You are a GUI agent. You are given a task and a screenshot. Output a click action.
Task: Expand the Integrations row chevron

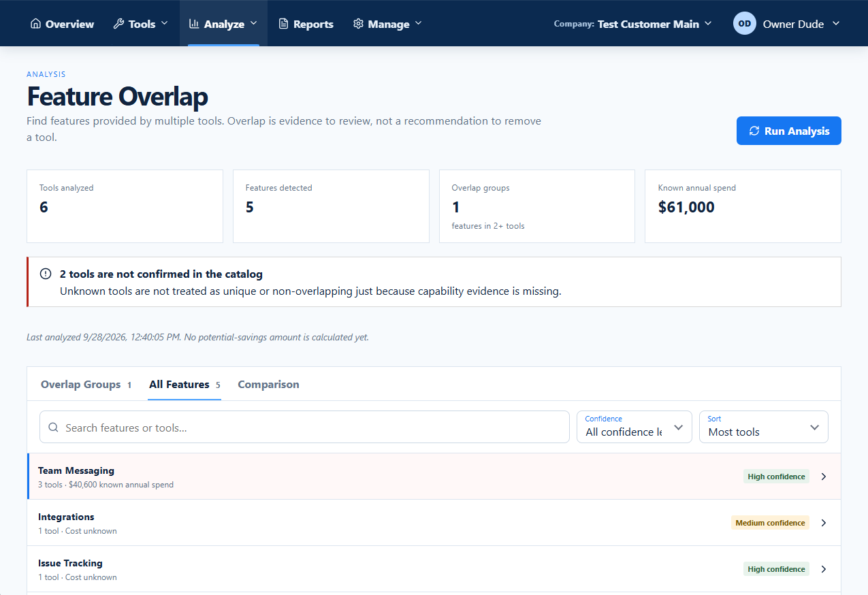click(x=824, y=523)
